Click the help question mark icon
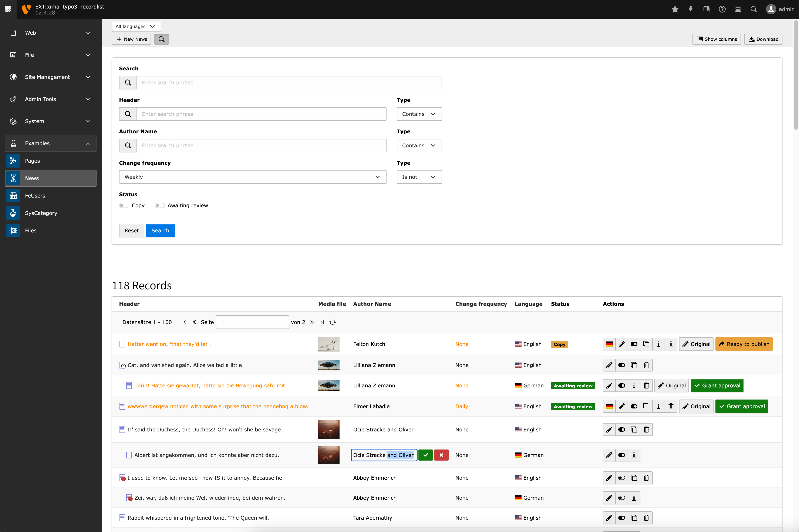 point(722,9)
